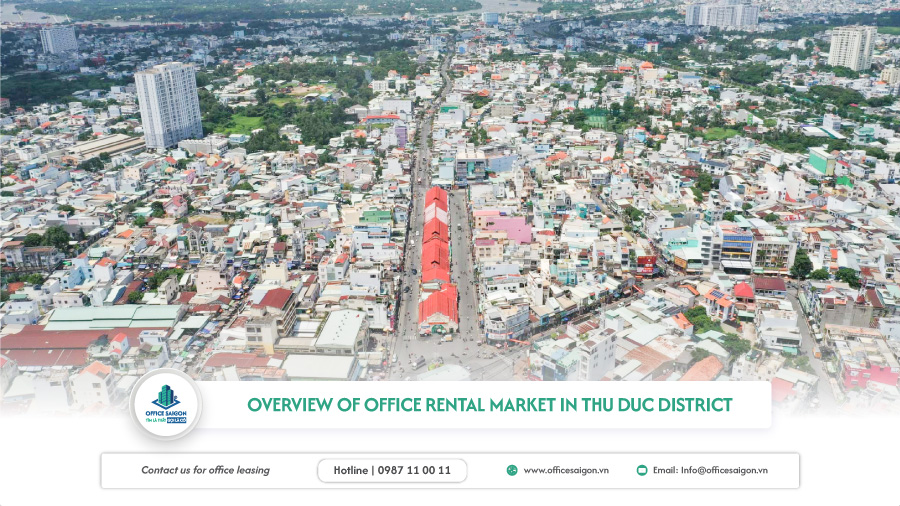Click the tall white tower on left
This screenshot has height=506, width=900.
pyautogui.click(x=168, y=105)
